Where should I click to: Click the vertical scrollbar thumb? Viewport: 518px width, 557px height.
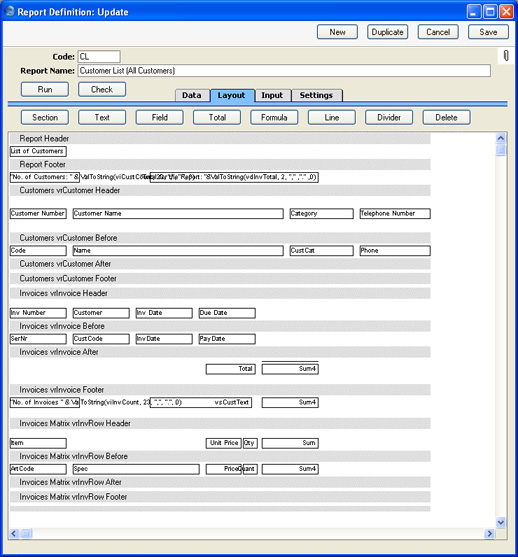point(501,150)
